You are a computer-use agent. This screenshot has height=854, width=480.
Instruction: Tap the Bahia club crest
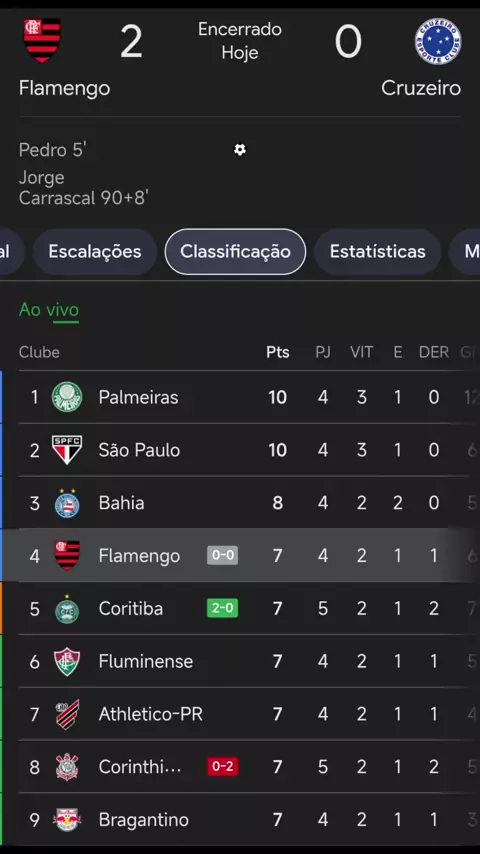pyautogui.click(x=67, y=503)
